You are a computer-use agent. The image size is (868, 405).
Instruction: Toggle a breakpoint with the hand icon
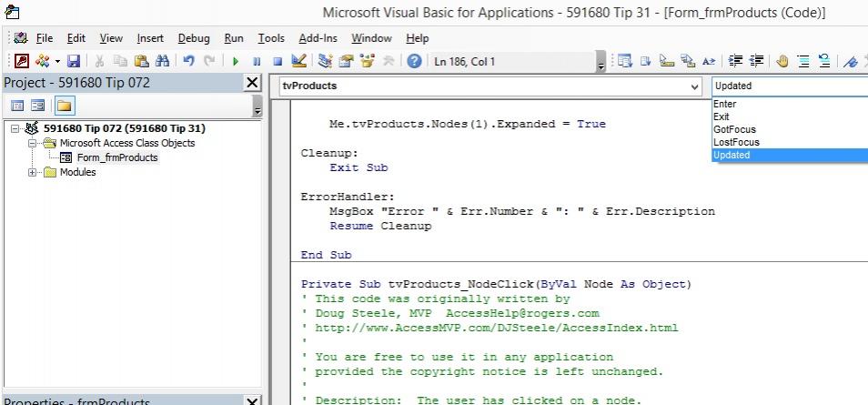click(782, 61)
